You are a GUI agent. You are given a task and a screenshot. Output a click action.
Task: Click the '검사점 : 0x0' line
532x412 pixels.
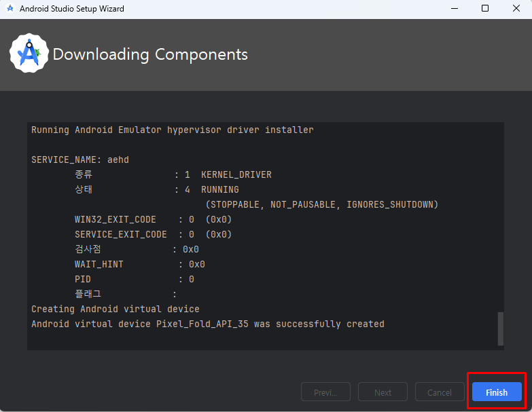[137, 249]
